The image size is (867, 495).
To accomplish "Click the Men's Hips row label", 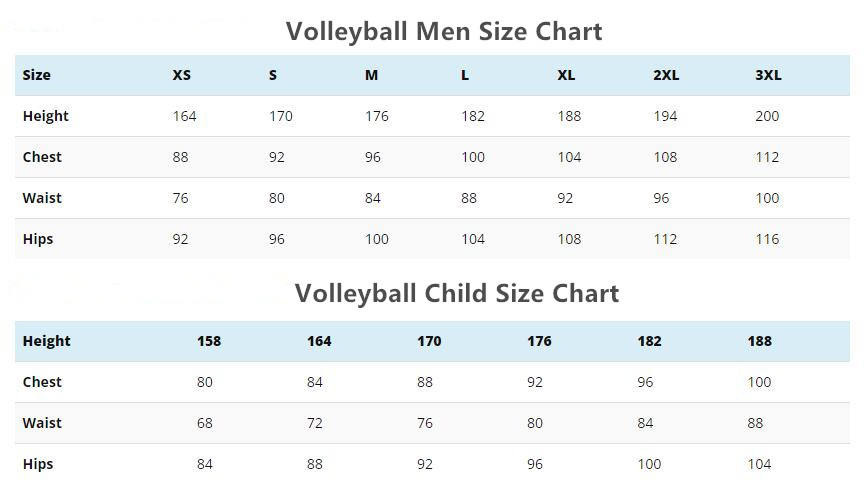I will (x=38, y=239).
